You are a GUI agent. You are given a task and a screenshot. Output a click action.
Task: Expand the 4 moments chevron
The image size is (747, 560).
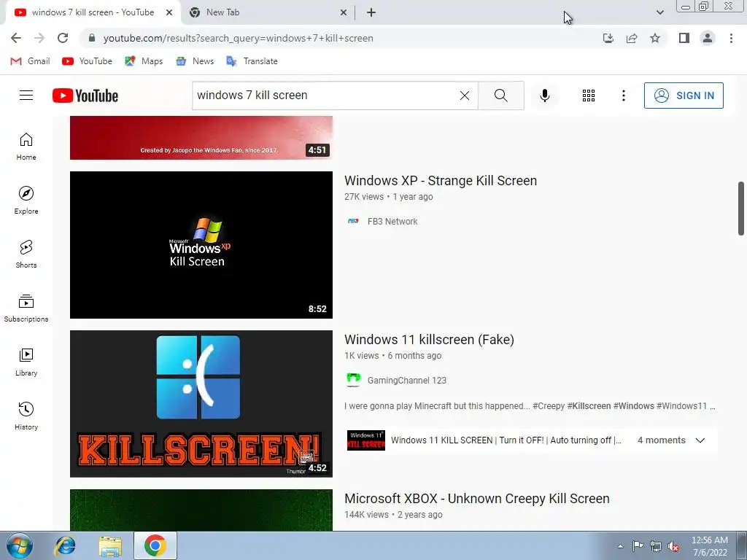click(x=700, y=440)
